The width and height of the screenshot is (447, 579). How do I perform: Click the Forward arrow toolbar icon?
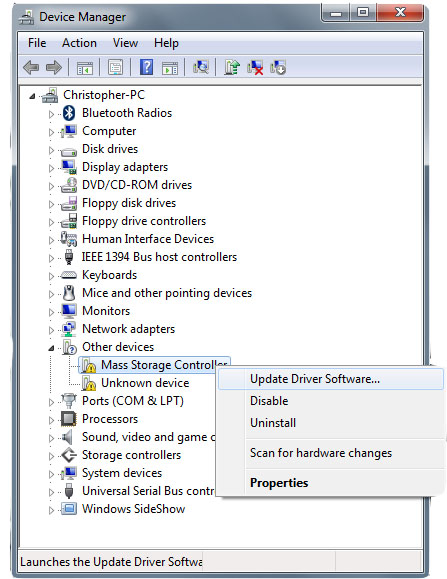click(54, 68)
